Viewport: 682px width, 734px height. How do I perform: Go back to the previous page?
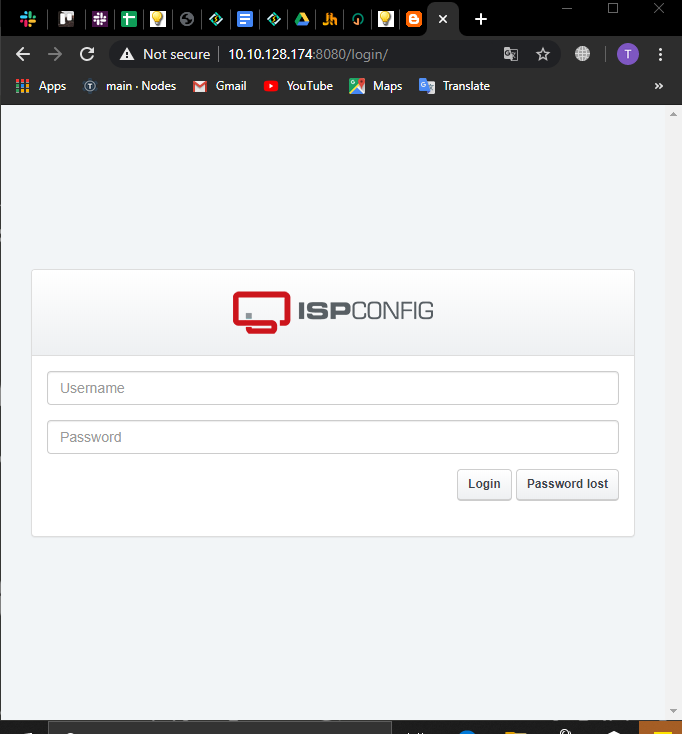[x=23, y=54]
